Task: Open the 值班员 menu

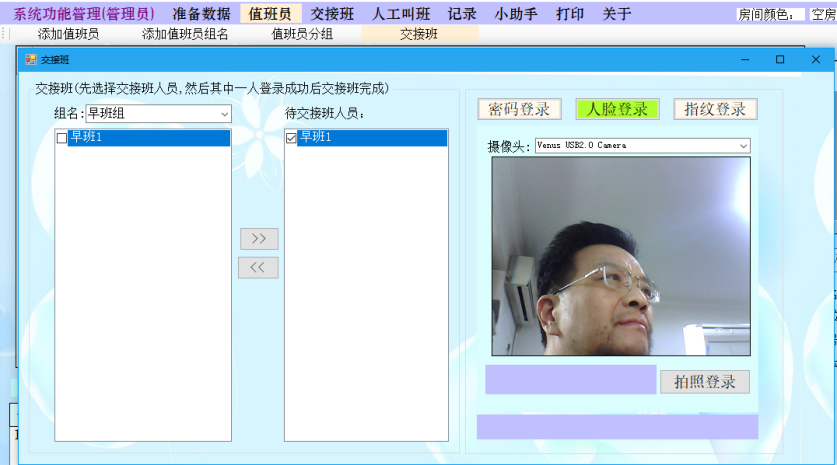Action: click(x=270, y=14)
